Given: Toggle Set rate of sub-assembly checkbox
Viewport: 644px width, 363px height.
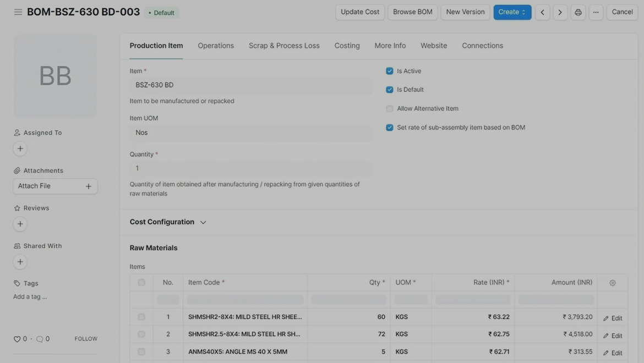Looking at the screenshot, I should pyautogui.click(x=390, y=128).
